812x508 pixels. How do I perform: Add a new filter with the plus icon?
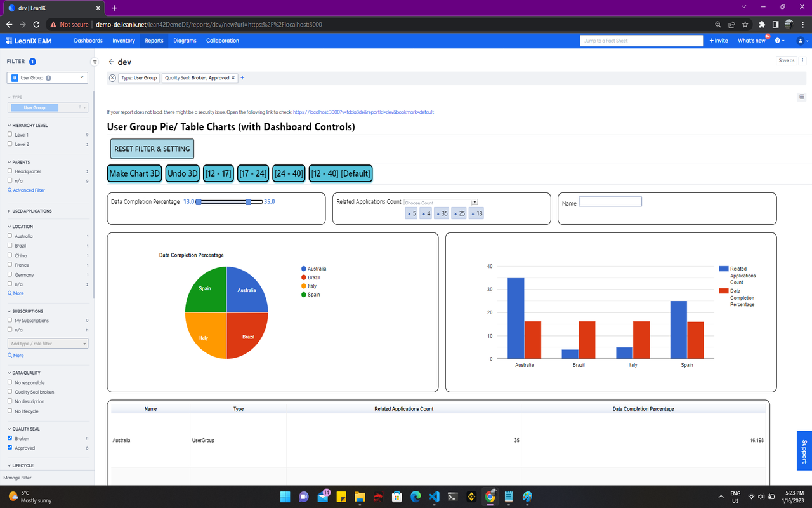[242, 78]
